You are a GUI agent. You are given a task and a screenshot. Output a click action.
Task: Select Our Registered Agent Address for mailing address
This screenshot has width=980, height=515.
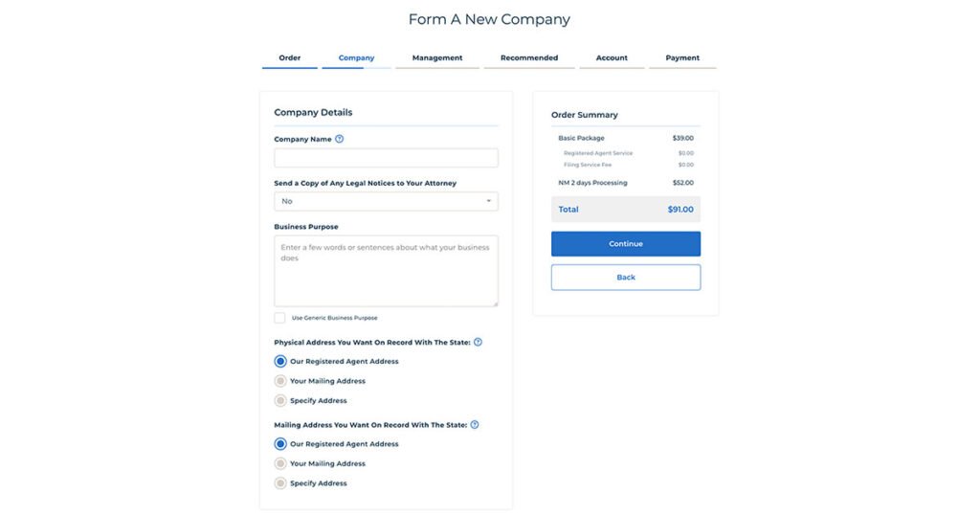(280, 444)
